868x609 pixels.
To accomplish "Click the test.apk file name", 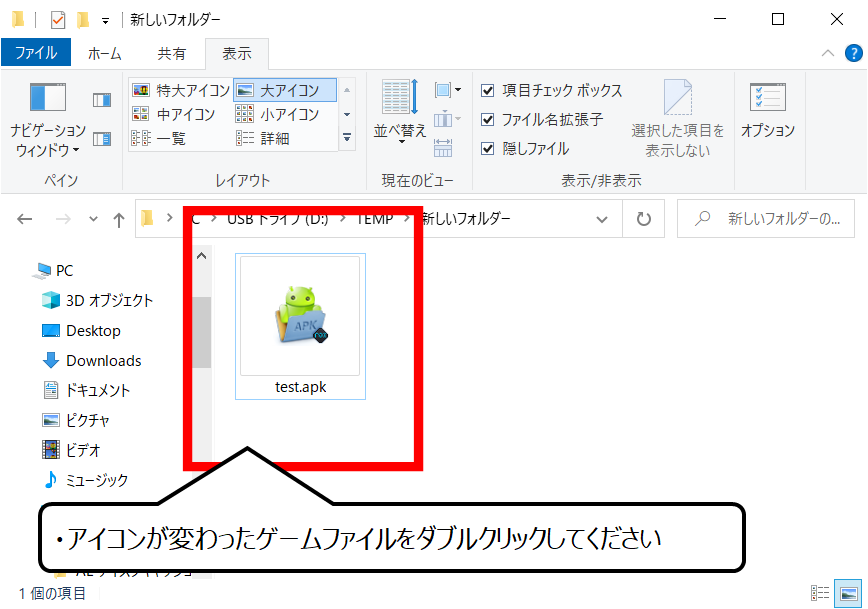I will pos(301,387).
